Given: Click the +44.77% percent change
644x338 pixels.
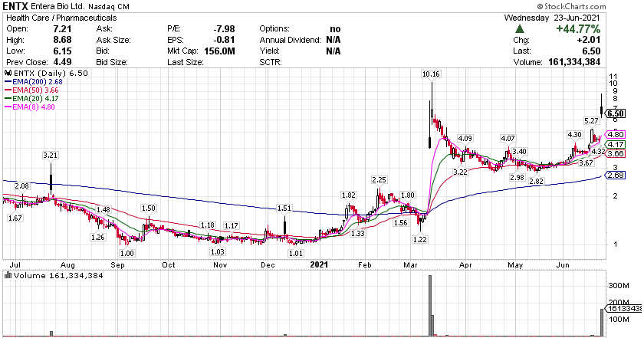Looking at the screenshot, I should click(x=578, y=29).
